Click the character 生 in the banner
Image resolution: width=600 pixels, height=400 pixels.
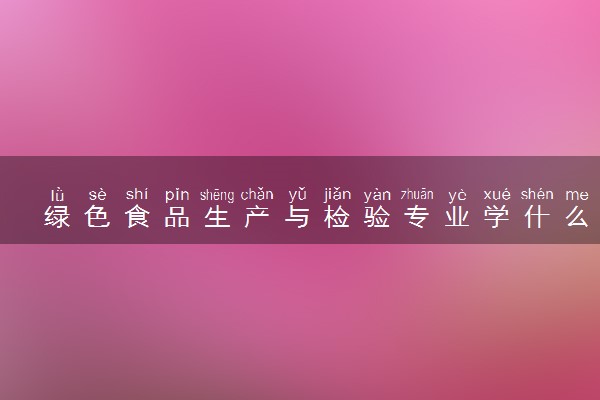pos(217,217)
